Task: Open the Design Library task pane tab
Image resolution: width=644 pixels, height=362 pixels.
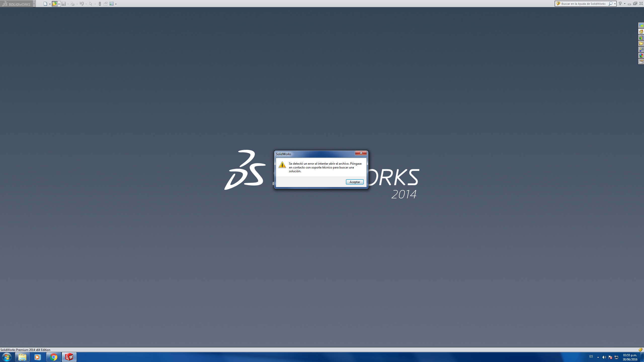Action: click(x=641, y=37)
